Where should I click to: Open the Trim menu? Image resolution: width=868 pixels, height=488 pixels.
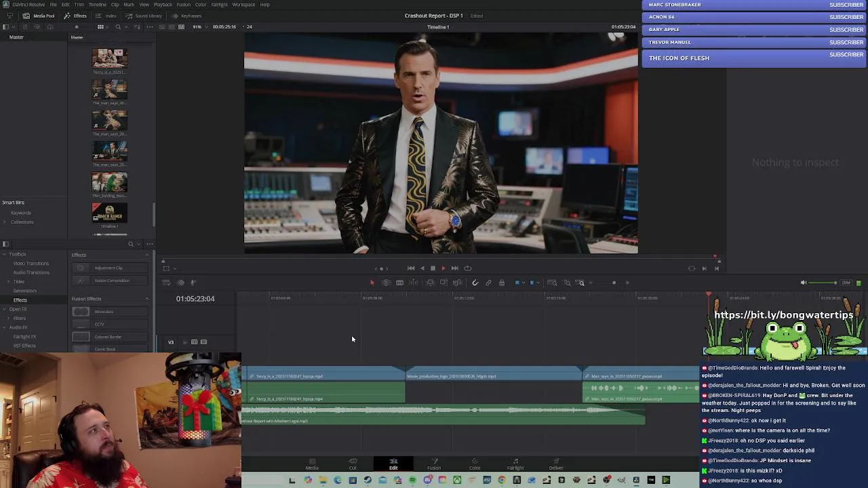(79, 5)
